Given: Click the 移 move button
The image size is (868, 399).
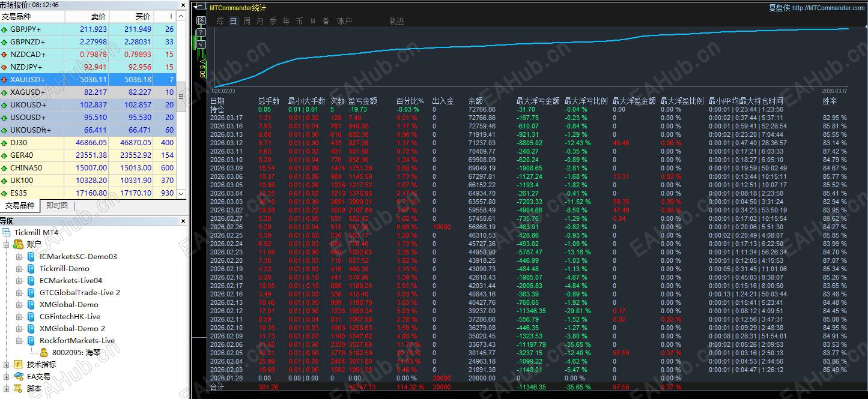Looking at the screenshot, I should 201,20.
